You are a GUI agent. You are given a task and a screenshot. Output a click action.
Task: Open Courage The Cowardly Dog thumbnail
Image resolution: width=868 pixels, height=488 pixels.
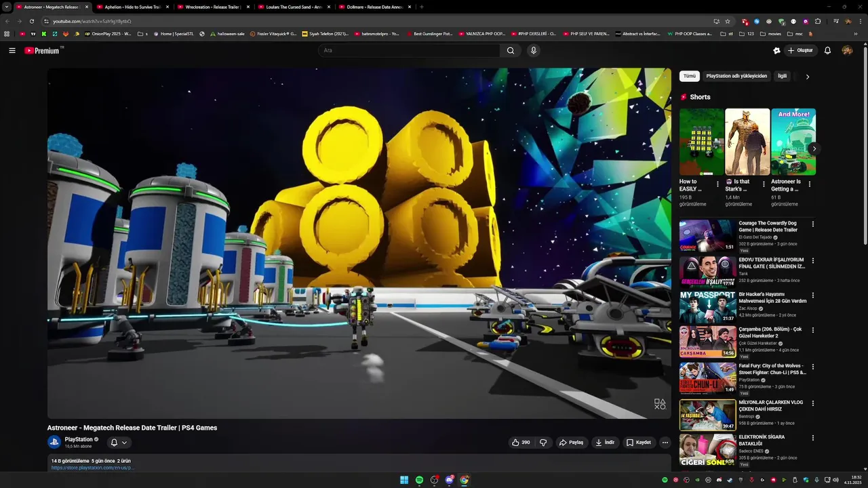click(x=707, y=236)
